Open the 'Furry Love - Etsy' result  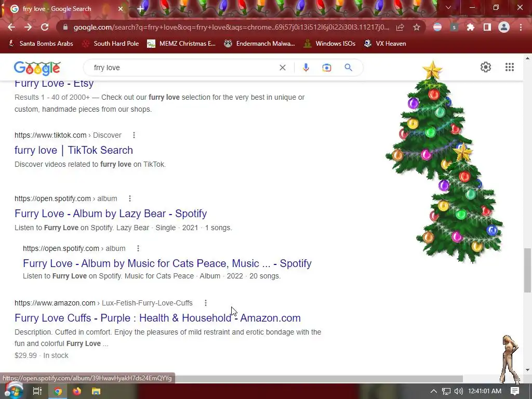54,84
